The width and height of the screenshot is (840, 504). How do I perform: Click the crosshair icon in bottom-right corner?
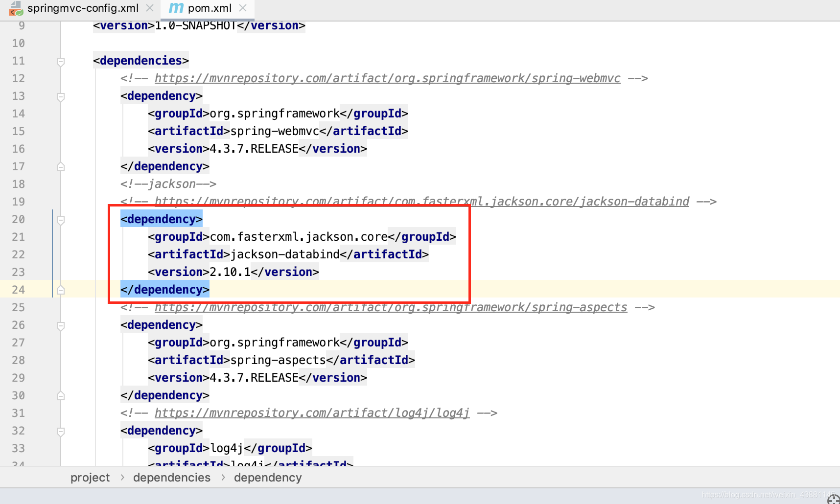click(833, 499)
